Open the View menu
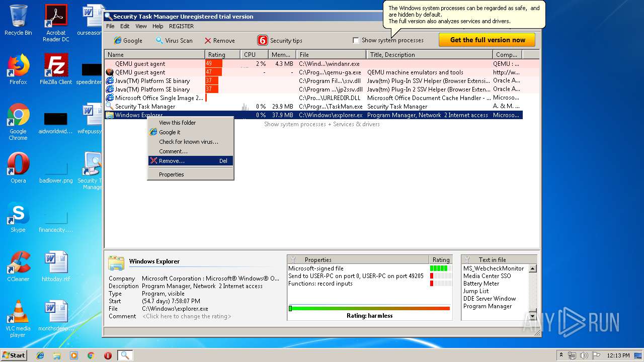 [x=141, y=26]
